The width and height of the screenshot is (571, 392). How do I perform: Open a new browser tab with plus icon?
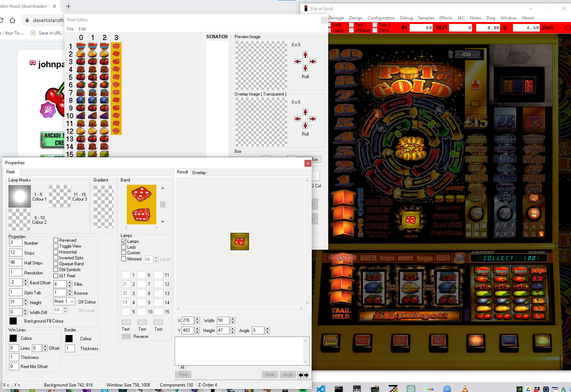coord(68,6)
